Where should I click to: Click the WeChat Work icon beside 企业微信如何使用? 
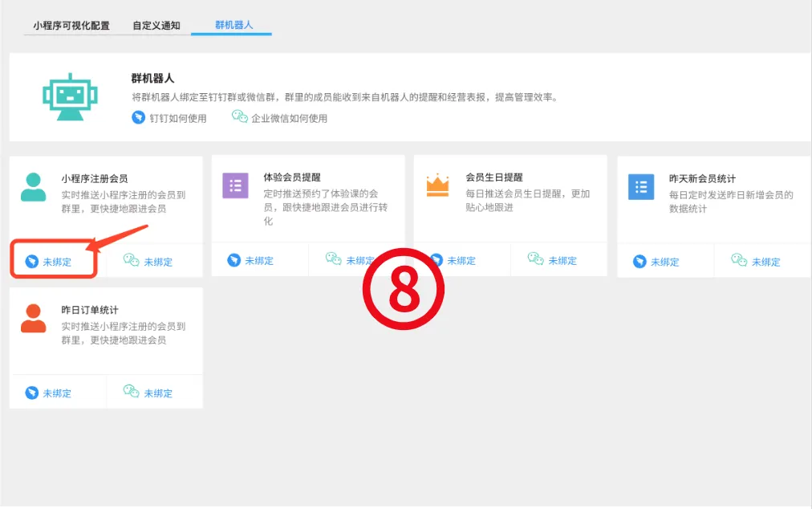239,117
